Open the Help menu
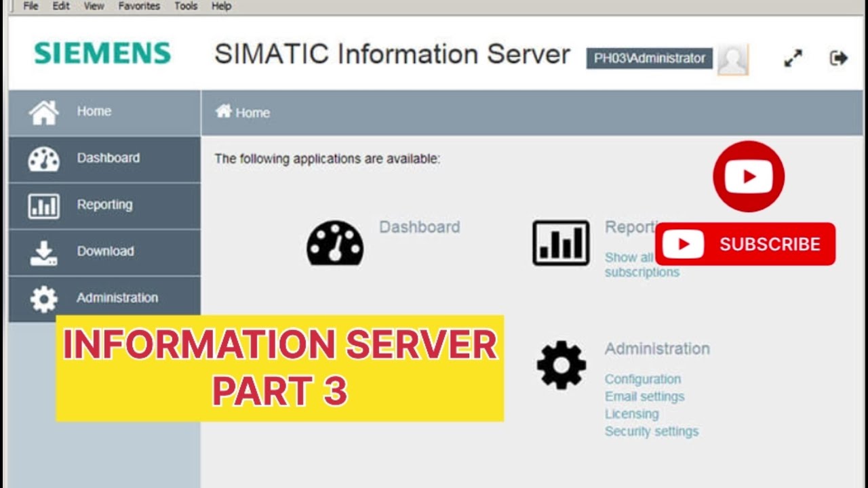The width and height of the screenshot is (868, 488). [x=222, y=6]
